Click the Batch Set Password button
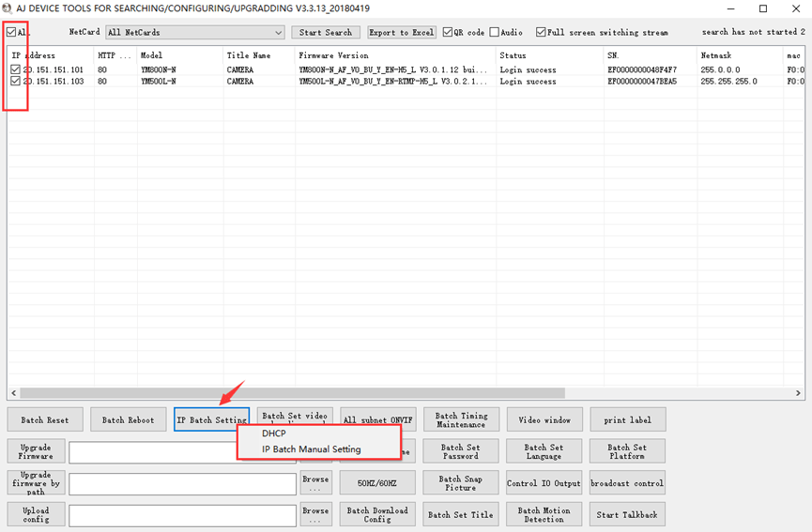 (x=460, y=451)
